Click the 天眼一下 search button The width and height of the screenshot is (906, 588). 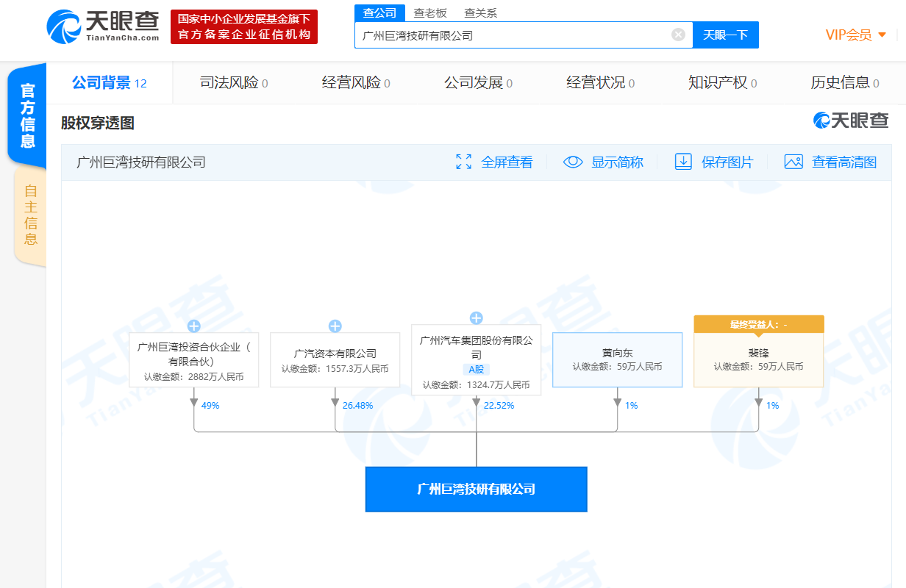(x=725, y=35)
